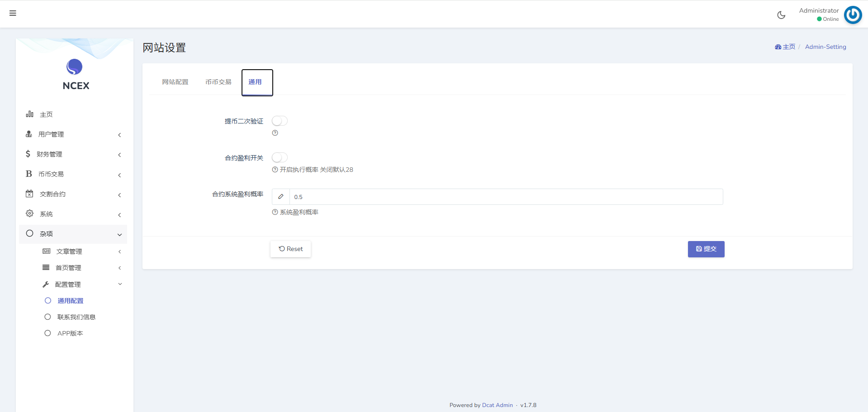Select the 通用 tab
The height and width of the screenshot is (412, 868).
[257, 82]
